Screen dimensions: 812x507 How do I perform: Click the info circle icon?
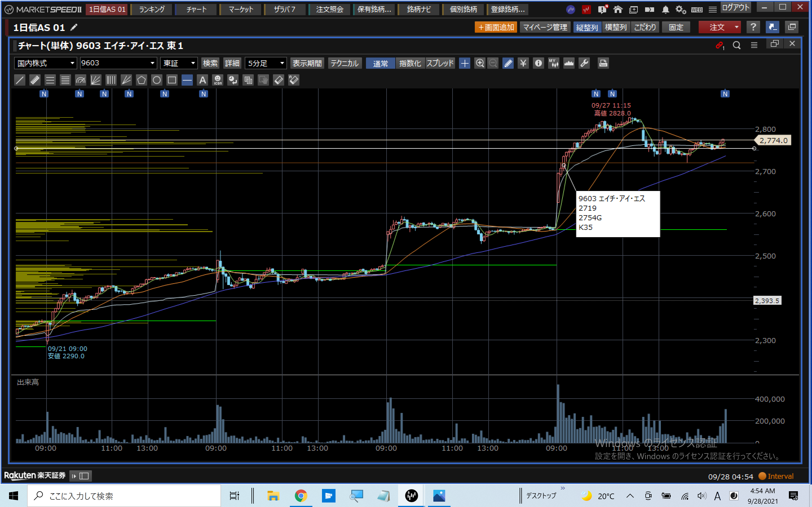(x=538, y=63)
